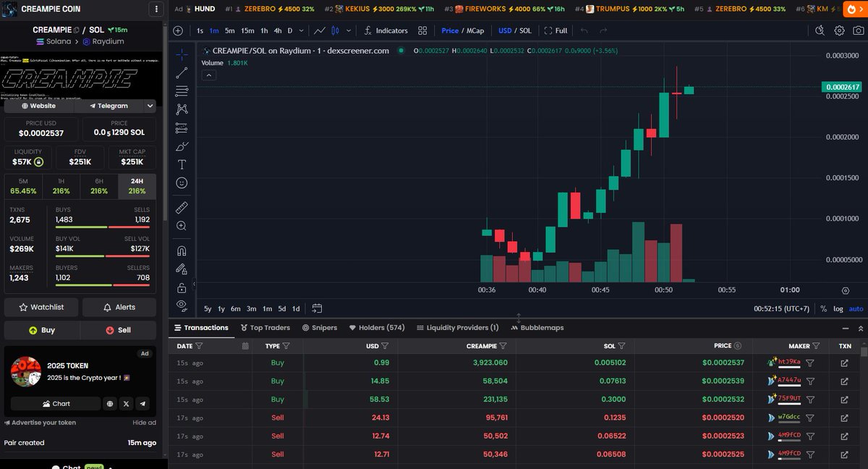
Task: Filter transactions by USD column
Action: pyautogui.click(x=385, y=346)
